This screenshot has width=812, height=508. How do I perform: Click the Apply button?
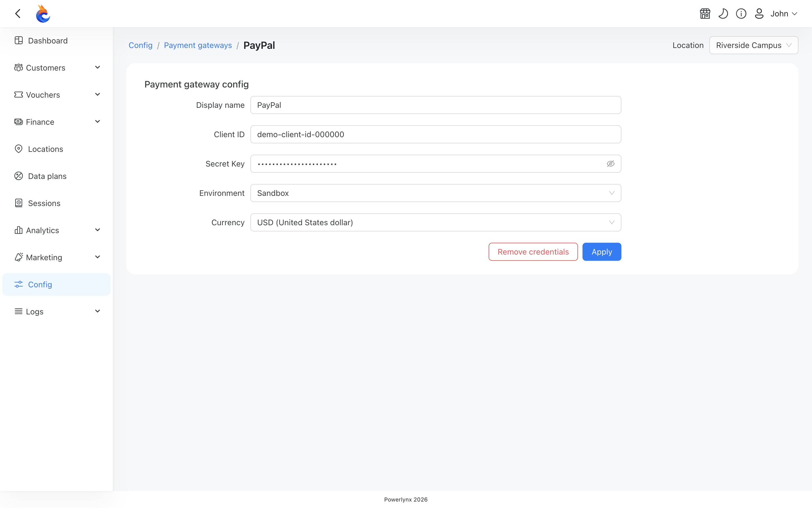(x=602, y=252)
